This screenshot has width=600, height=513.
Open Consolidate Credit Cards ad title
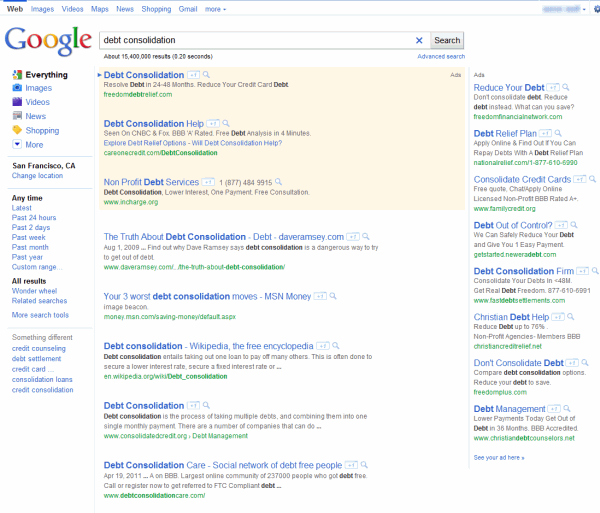[x=522, y=179]
